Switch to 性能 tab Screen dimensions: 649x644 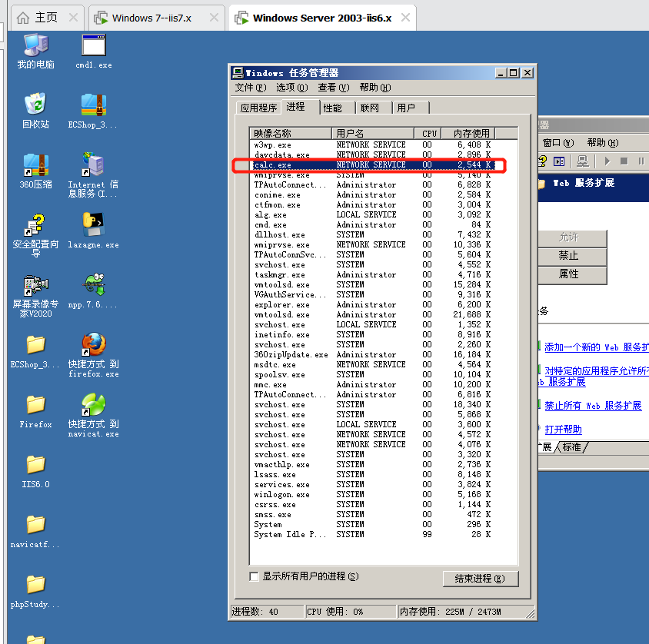pyautogui.click(x=332, y=108)
